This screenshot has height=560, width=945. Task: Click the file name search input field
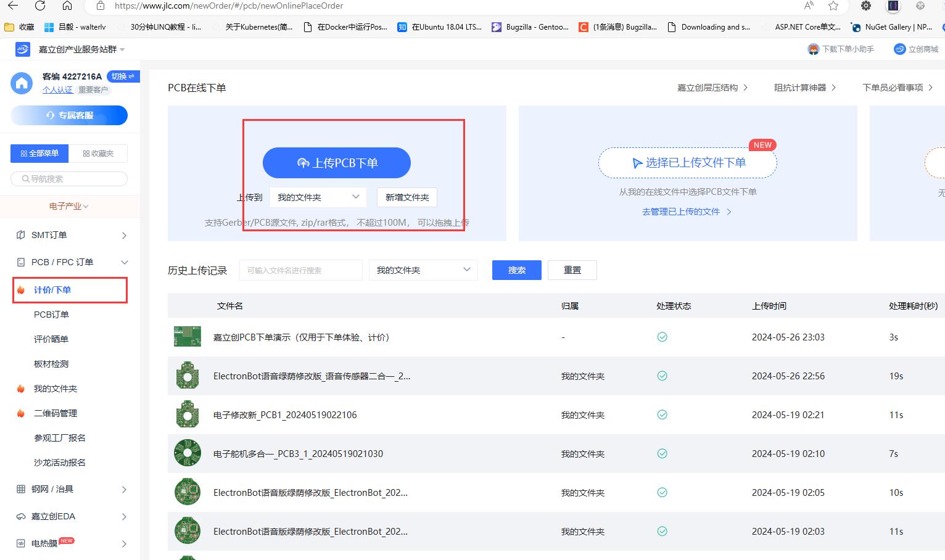[x=300, y=270]
